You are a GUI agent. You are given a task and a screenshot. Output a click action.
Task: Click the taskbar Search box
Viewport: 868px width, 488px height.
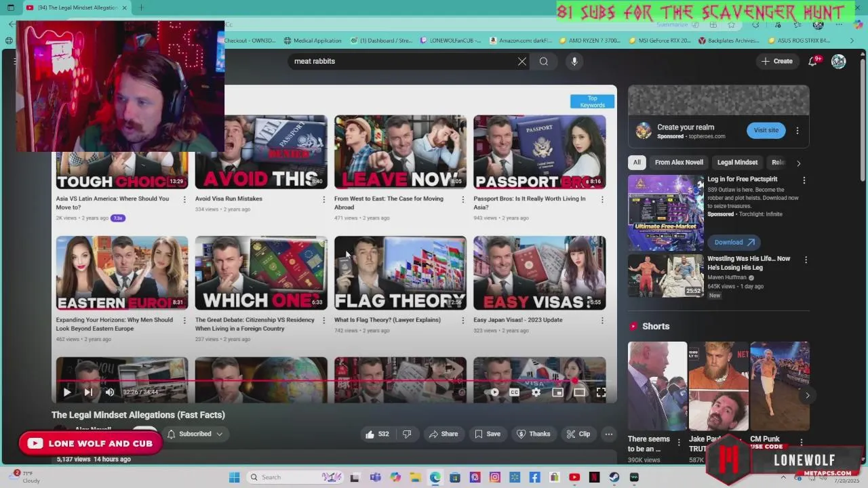pos(294,477)
